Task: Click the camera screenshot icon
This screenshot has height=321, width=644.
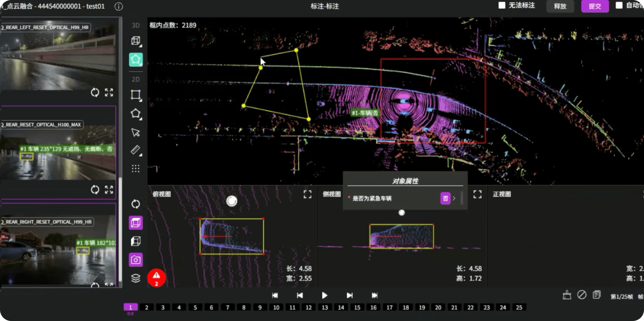Action: pyautogui.click(x=136, y=260)
